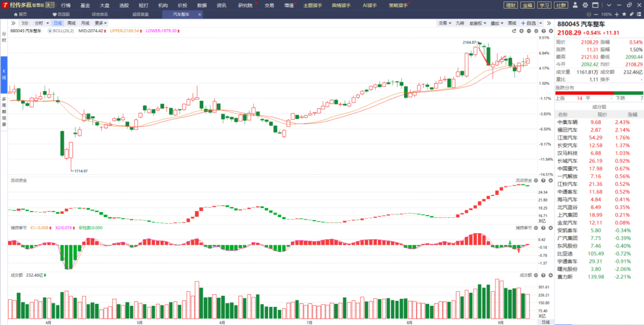This screenshot has width=644, height=325.
Task: Open user account profile icon
Action: (575, 5)
